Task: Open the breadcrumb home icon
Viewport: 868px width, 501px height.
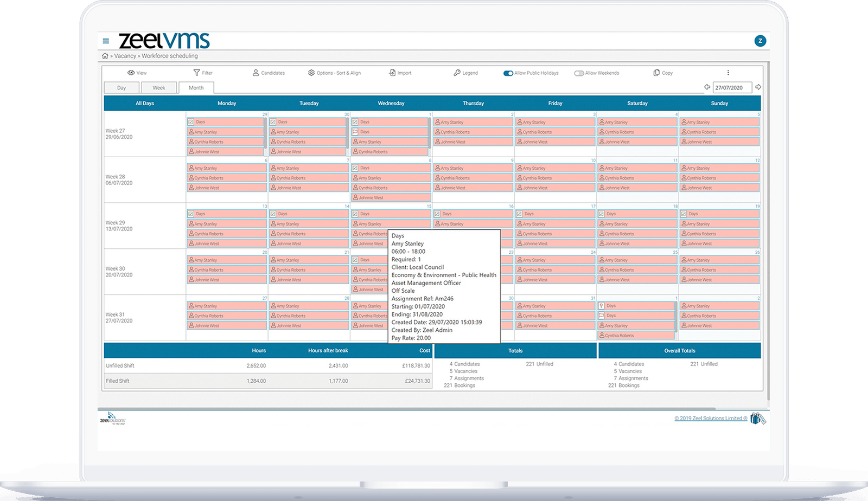Action: [x=104, y=55]
